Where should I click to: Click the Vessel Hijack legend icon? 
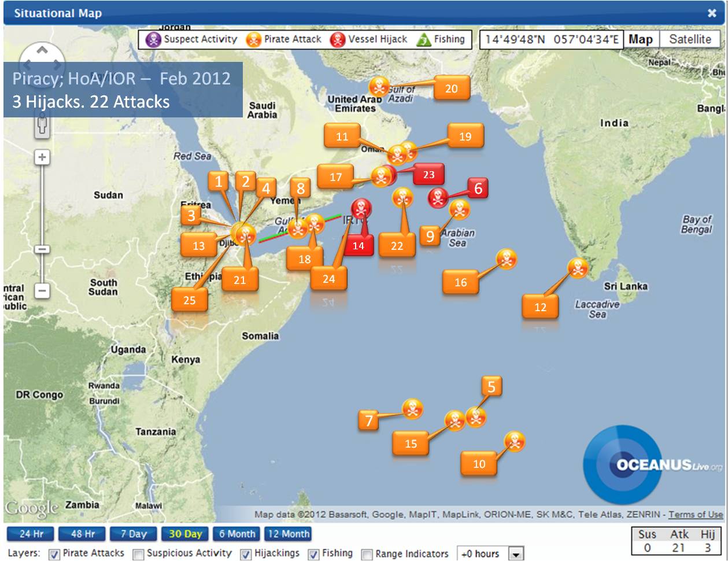[x=338, y=39]
